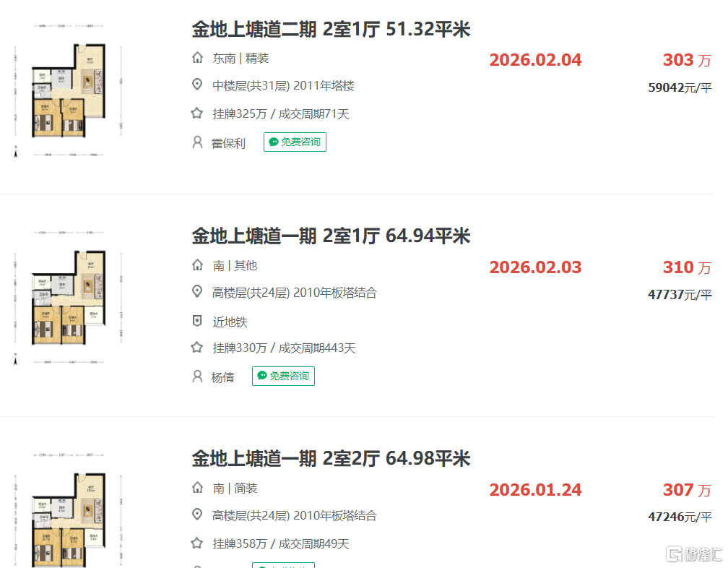Click the agent person icon beside 霍保利

[197, 142]
